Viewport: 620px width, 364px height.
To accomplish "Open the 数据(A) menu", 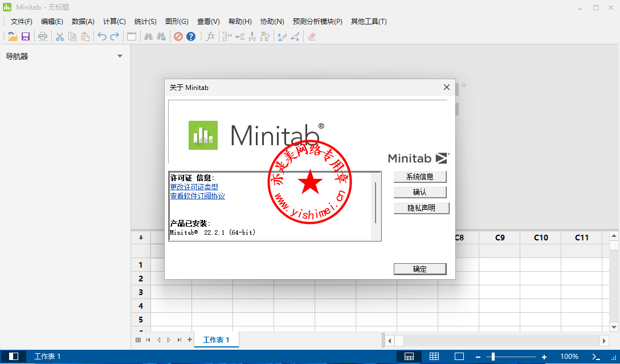I will (x=83, y=22).
